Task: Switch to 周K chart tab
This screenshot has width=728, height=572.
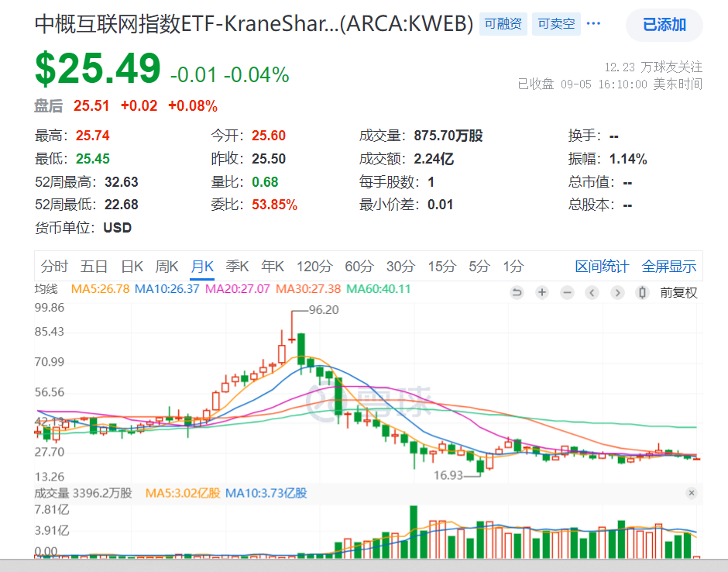Action: tap(167, 267)
